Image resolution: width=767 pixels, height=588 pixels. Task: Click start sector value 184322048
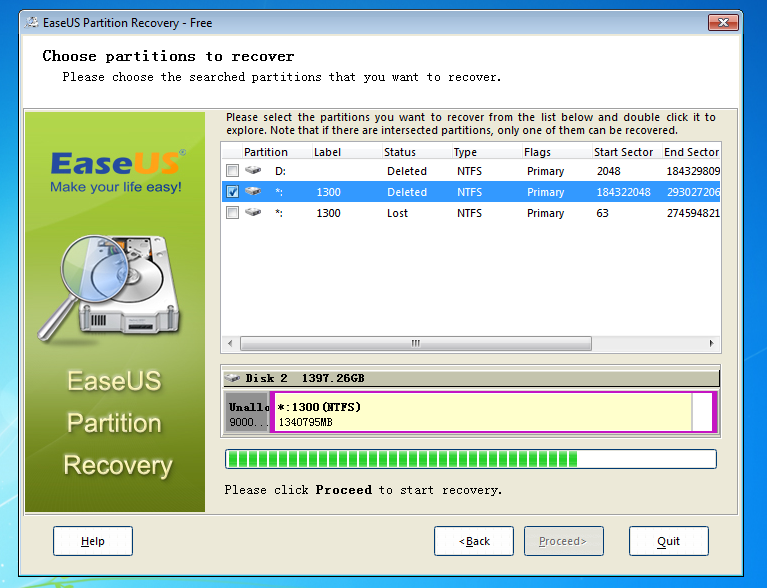(623, 192)
